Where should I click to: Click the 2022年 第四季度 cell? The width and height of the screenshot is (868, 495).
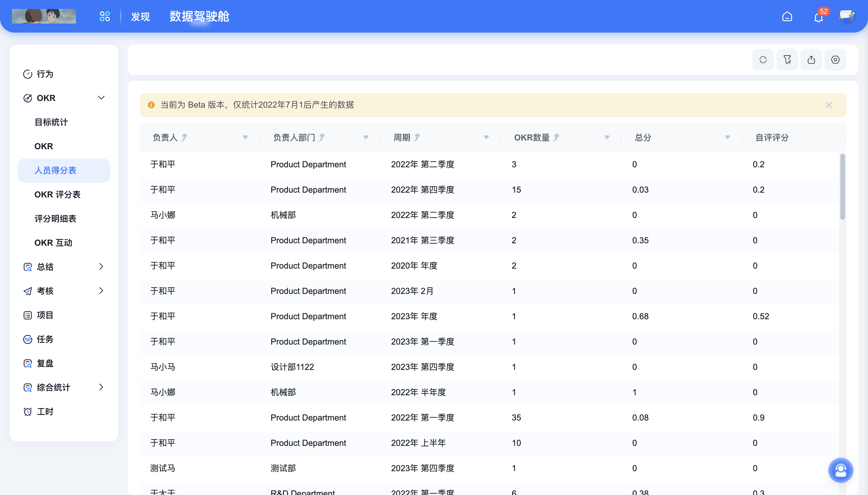coord(423,190)
